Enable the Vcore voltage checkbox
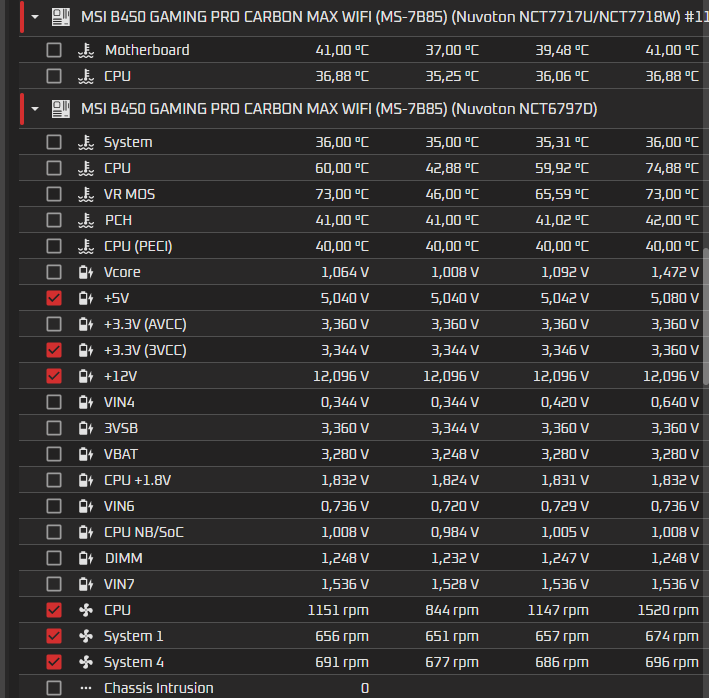 click(54, 272)
